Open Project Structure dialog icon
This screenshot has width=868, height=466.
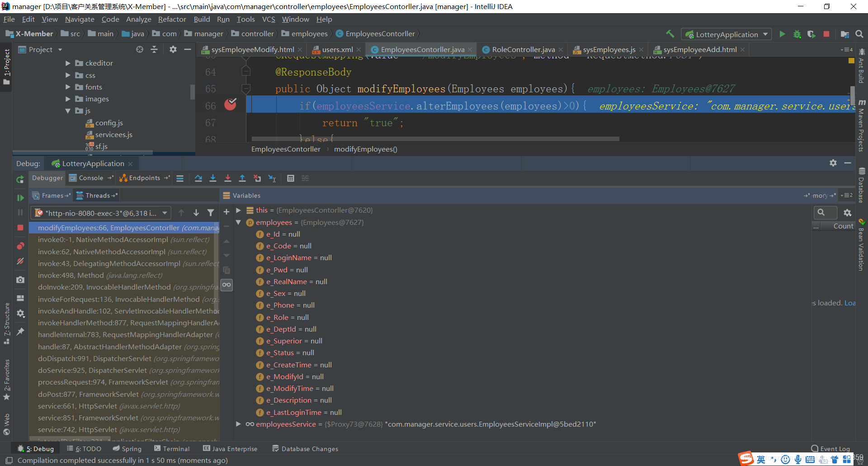[844, 34]
